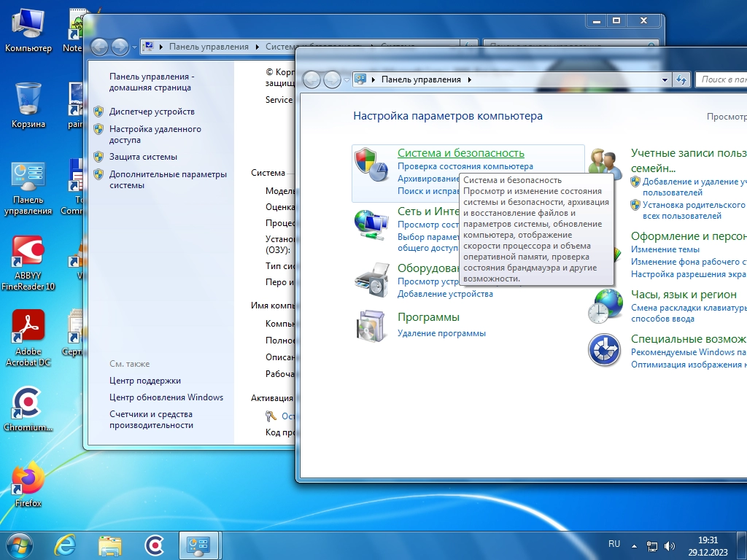This screenshot has width=747, height=560.
Task: Click the Control Panel search field
Action: [x=722, y=79]
